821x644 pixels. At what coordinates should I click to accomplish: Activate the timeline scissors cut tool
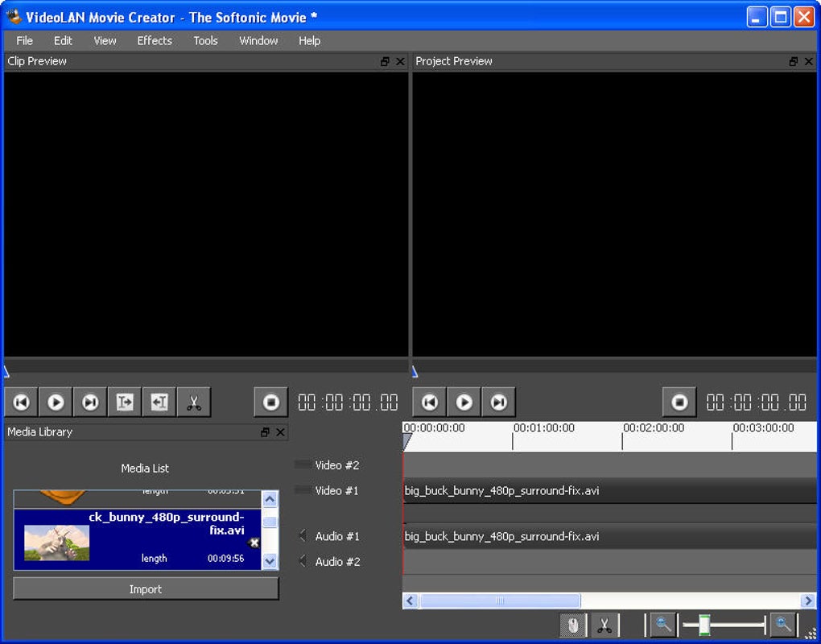[x=604, y=625]
